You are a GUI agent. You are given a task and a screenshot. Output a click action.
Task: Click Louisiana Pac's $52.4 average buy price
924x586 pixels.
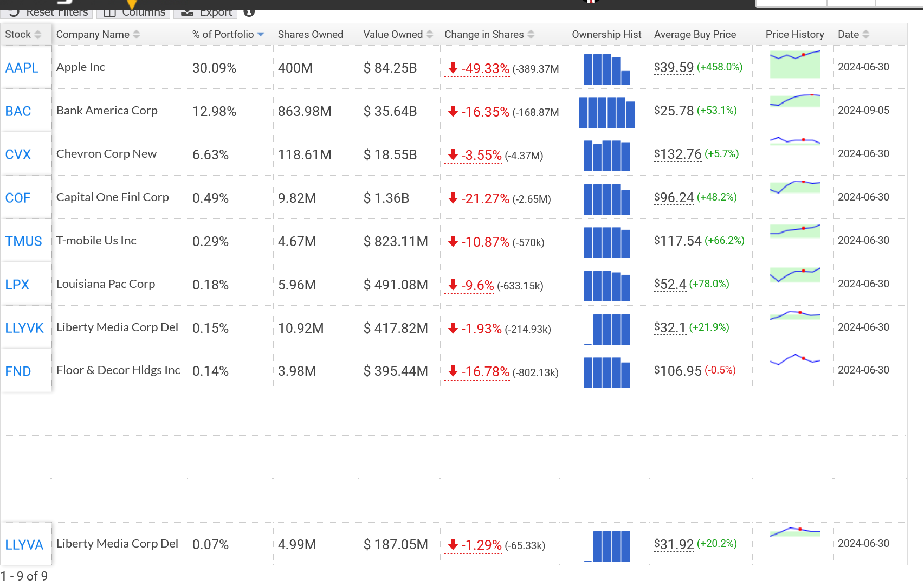670,285
